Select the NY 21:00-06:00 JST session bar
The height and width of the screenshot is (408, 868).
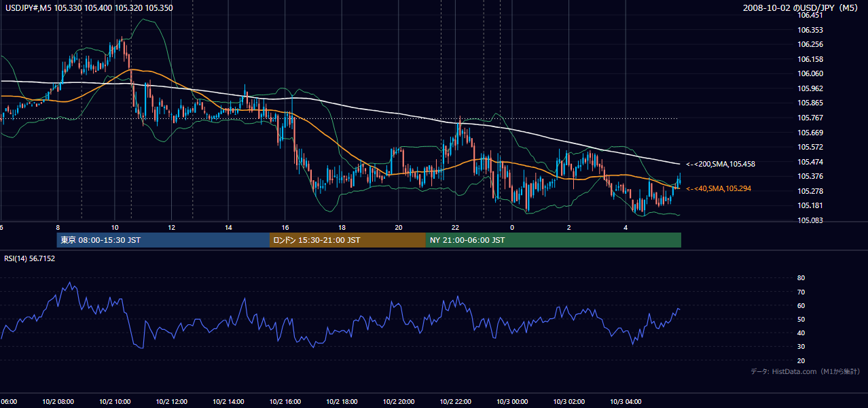coord(554,240)
